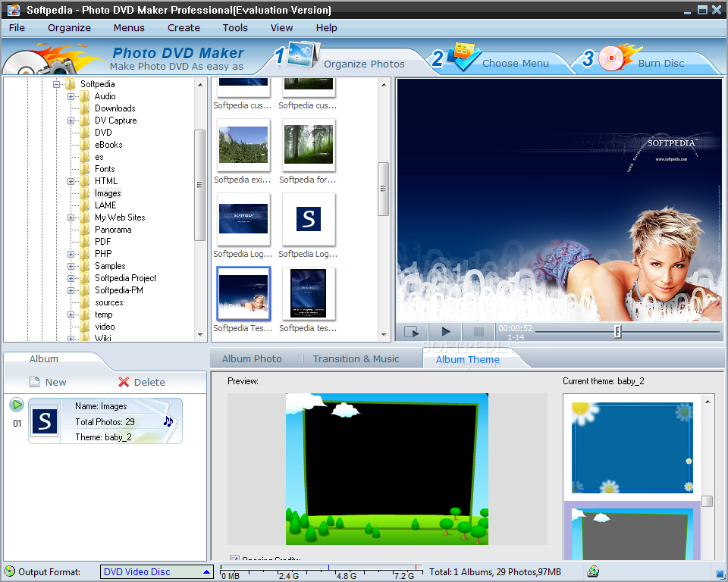Open the View menu
Screen dimensions: 728x582
[282, 28]
